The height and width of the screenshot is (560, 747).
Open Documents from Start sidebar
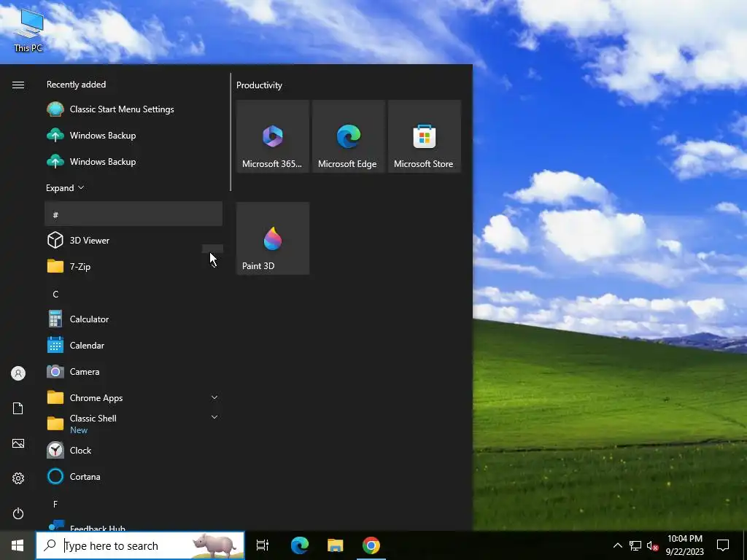pos(18,408)
